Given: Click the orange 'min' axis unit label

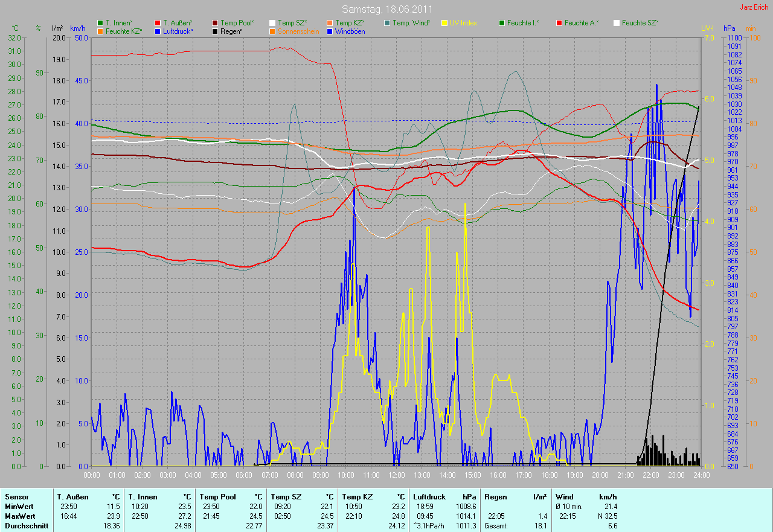Looking at the screenshot, I should click(751, 28).
